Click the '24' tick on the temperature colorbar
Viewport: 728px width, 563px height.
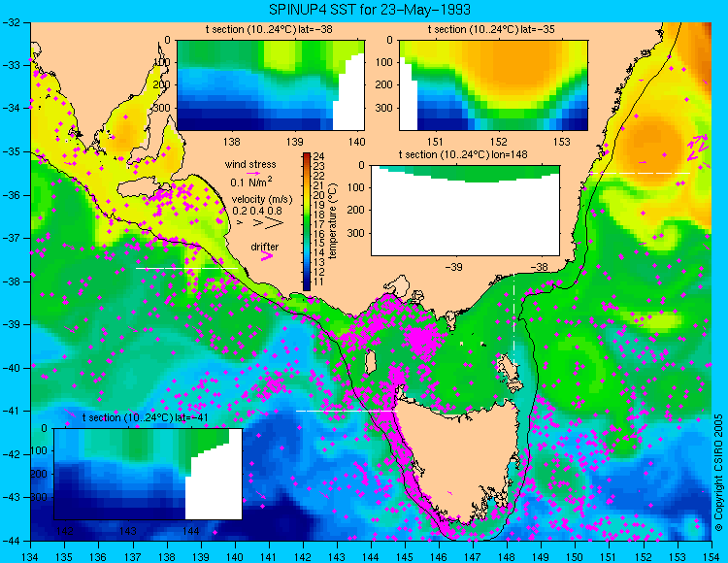click(318, 156)
